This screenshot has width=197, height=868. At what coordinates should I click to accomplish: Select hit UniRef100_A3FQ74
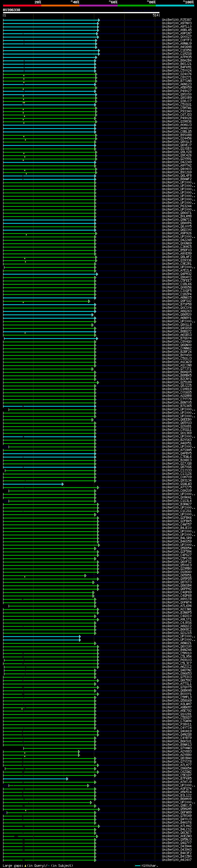tap(177, 789)
